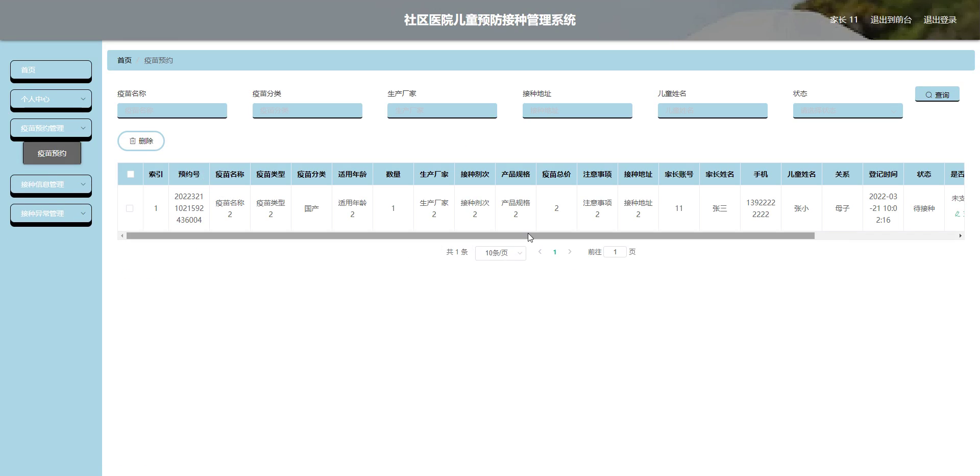Expand the 接种异常管理 sidebar menu
980x476 pixels.
point(51,213)
